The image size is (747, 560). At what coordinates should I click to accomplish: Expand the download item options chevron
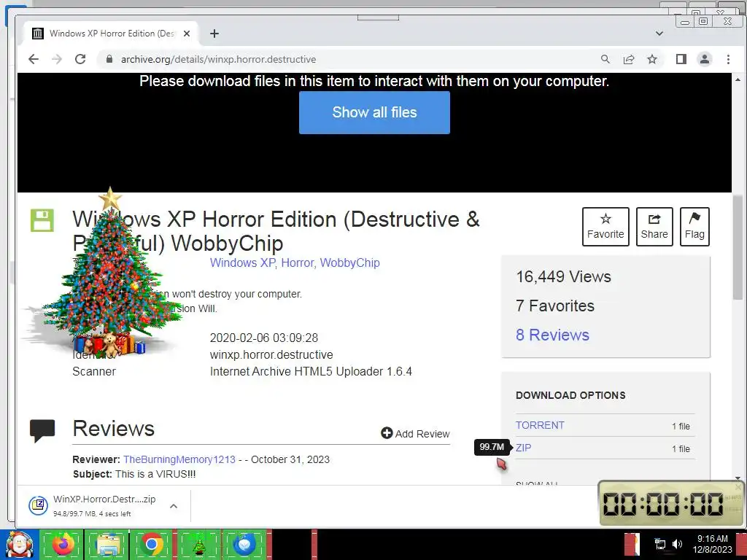click(x=174, y=506)
